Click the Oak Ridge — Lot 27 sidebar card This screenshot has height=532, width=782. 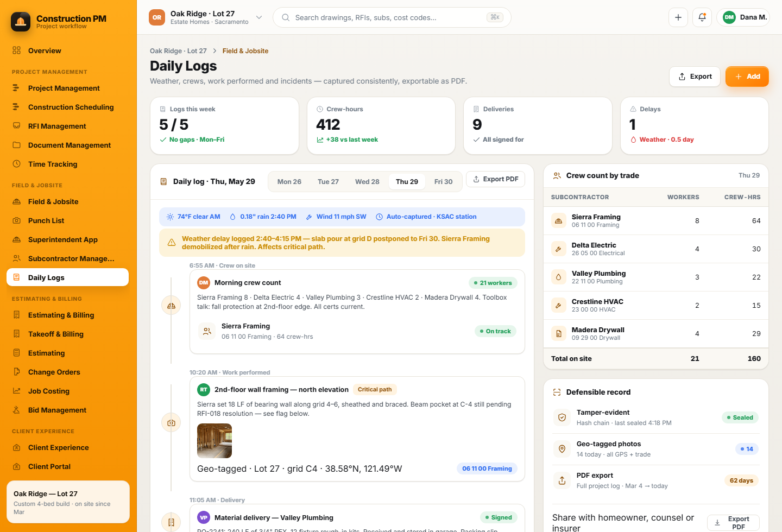68,502
